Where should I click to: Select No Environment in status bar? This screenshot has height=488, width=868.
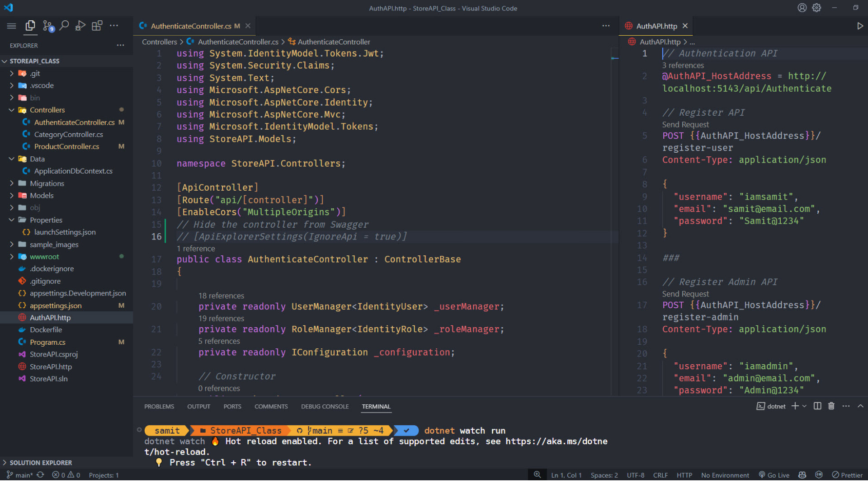tap(725, 475)
